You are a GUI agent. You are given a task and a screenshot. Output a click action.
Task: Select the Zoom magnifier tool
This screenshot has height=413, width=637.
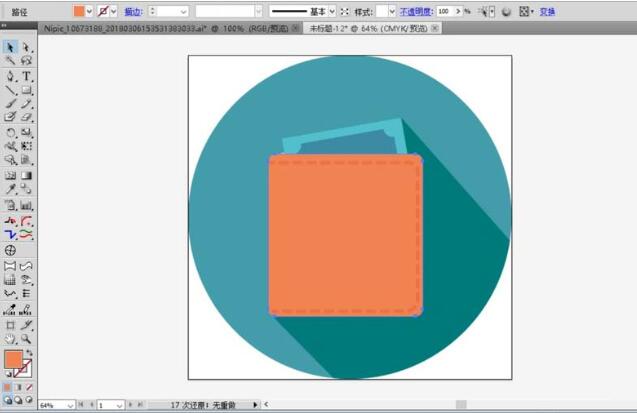26,339
